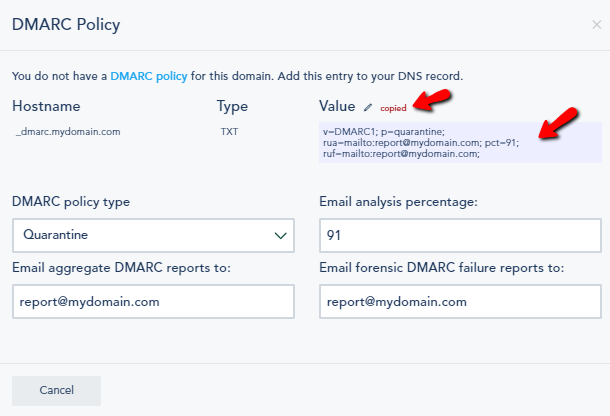
Task: Click the pencil icon beside Value
Action: point(368,107)
